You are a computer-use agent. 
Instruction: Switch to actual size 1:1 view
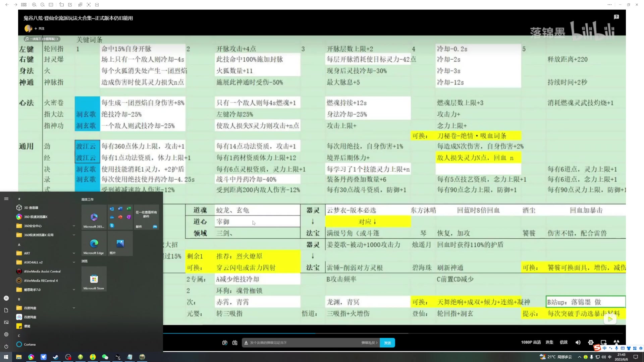51,5
